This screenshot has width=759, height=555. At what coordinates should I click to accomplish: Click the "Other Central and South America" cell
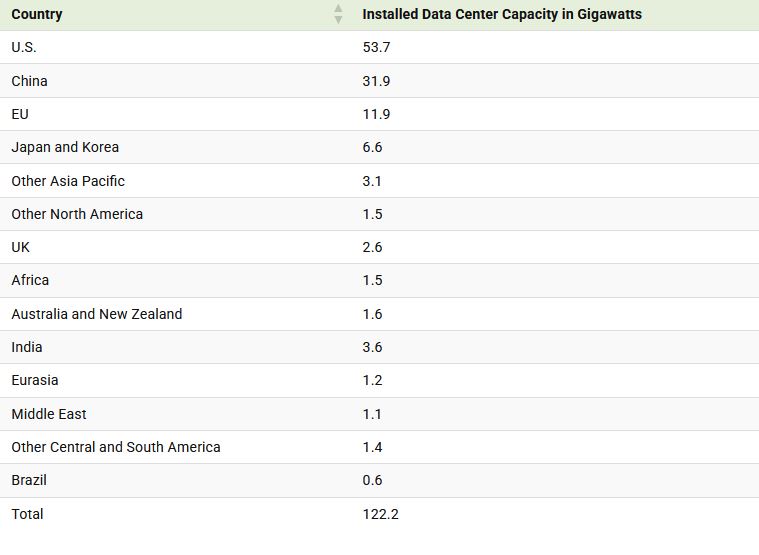(116, 447)
